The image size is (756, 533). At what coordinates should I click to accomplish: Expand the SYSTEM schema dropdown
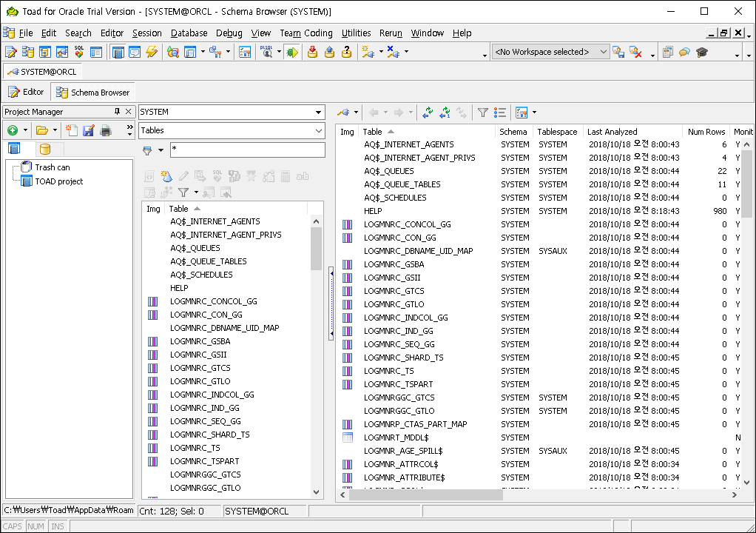[319, 113]
